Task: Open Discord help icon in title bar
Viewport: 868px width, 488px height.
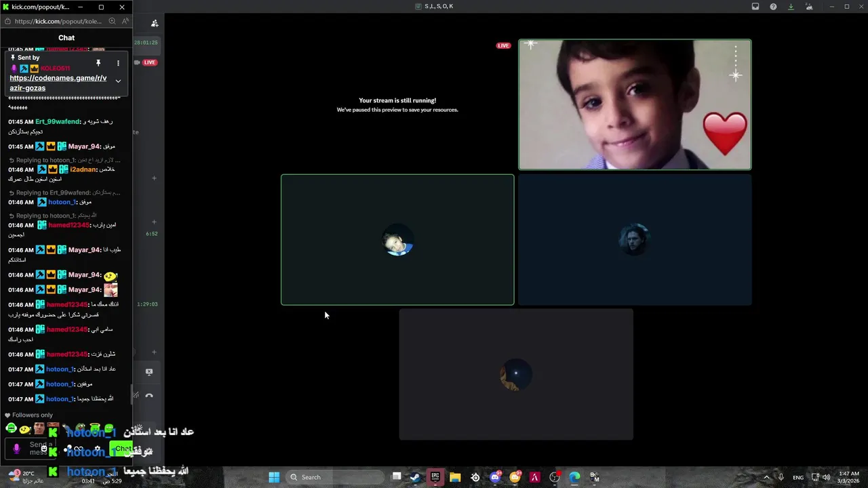Action: point(773,7)
